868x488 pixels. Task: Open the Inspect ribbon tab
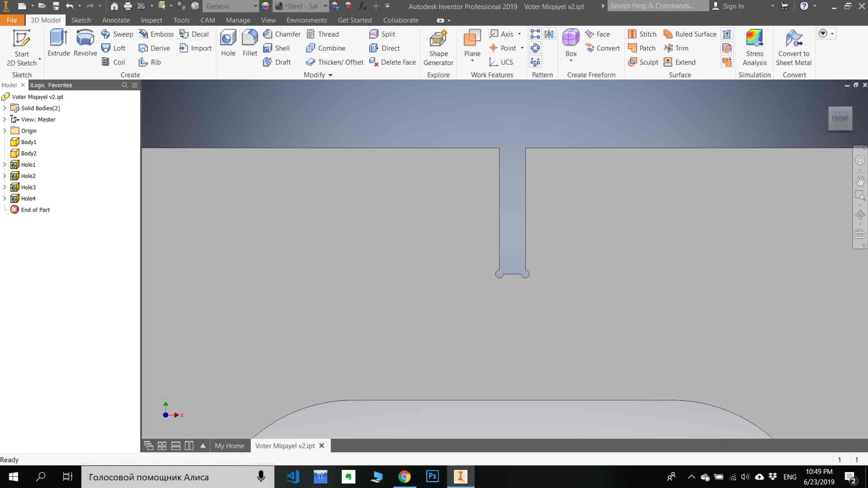pos(151,20)
